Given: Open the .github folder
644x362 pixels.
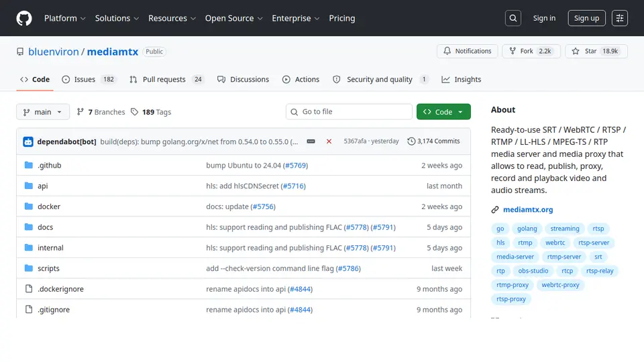Looking at the screenshot, I should (49, 166).
